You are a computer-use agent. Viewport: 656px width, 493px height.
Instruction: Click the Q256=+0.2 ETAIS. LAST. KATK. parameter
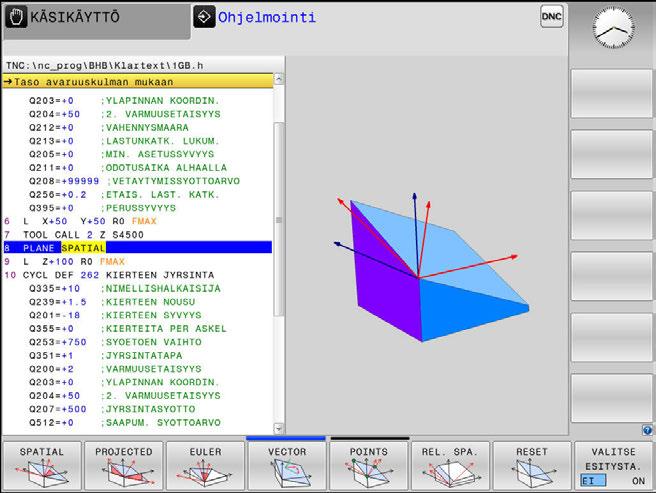click(124, 195)
